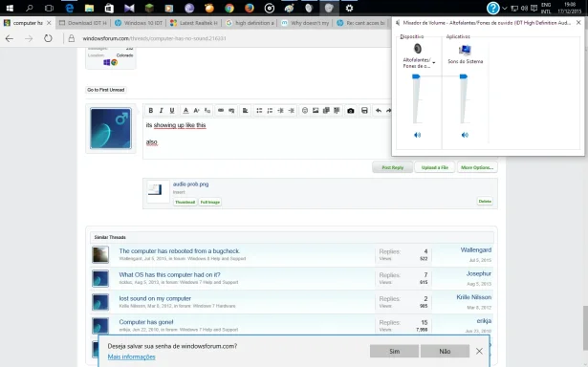Click Sim to save the password
588x367 pixels.
pyautogui.click(x=394, y=352)
